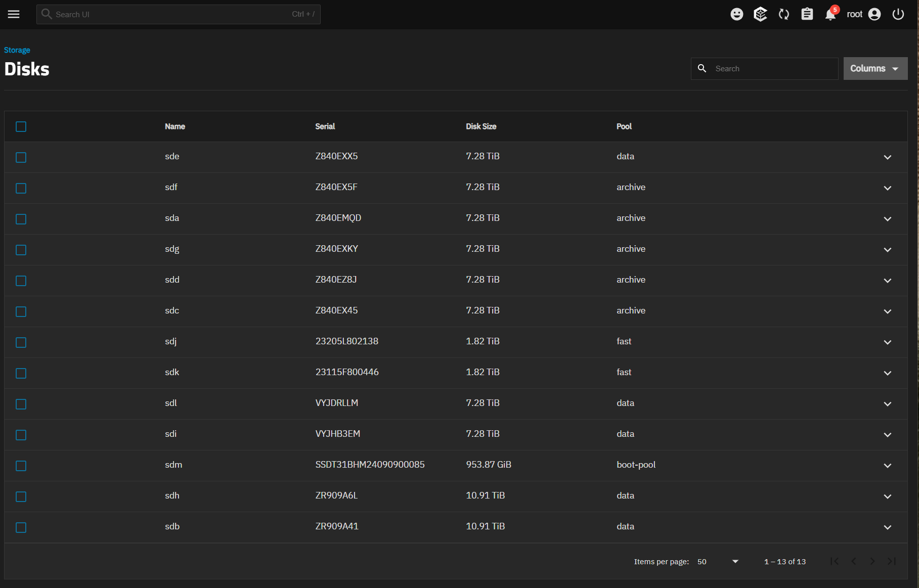Open the alerts bell notifications
The width and height of the screenshot is (919, 588).
click(830, 14)
